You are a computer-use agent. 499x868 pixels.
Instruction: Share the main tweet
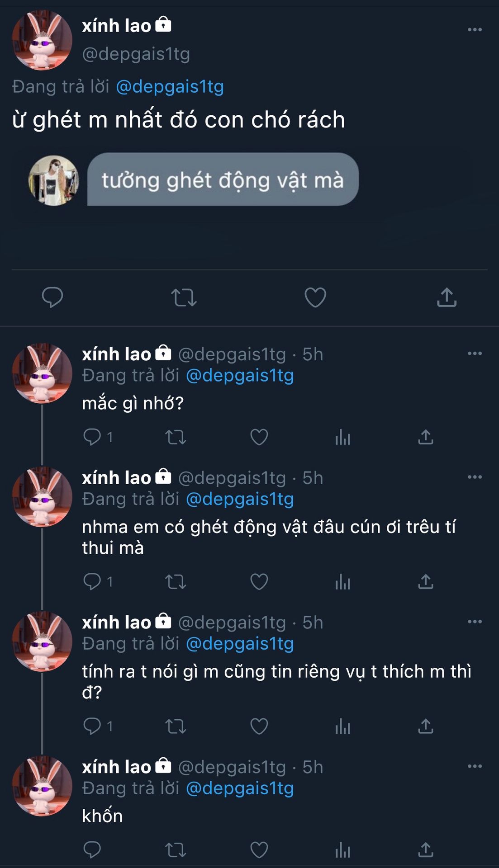447,297
